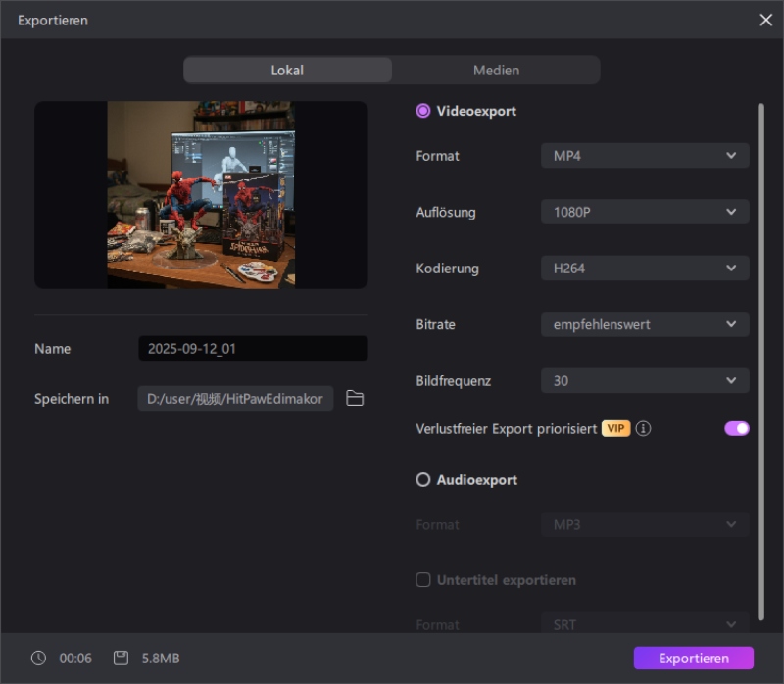784x684 pixels.
Task: Click the Bitrate label
Action: 435,324
